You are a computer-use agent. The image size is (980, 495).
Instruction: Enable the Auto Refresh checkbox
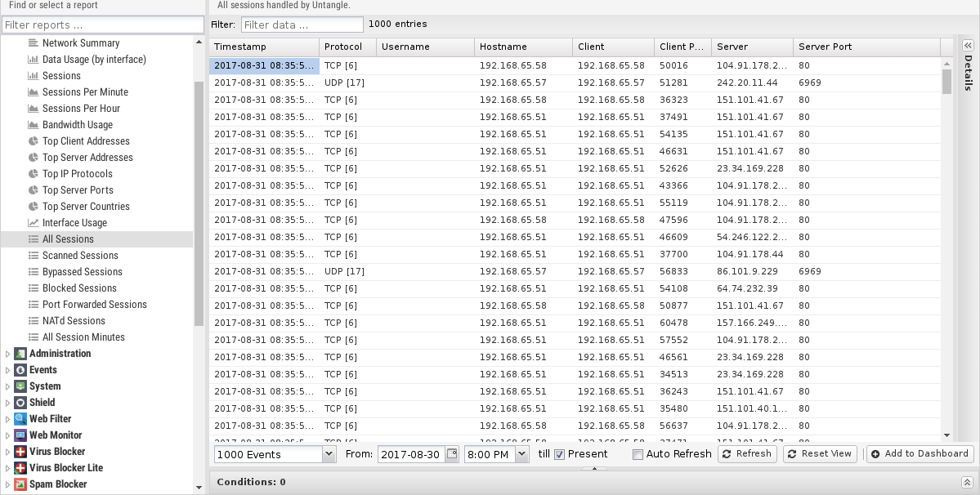(638, 454)
